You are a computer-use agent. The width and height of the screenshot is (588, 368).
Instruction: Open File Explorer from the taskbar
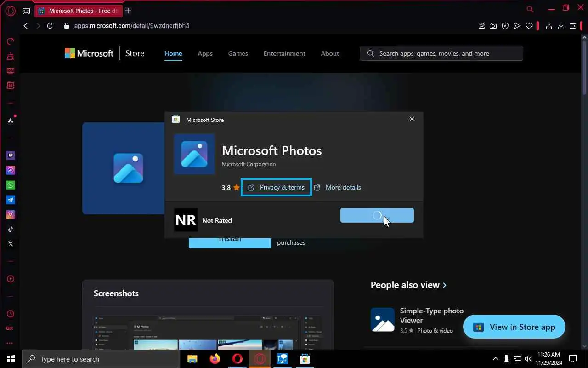click(192, 359)
